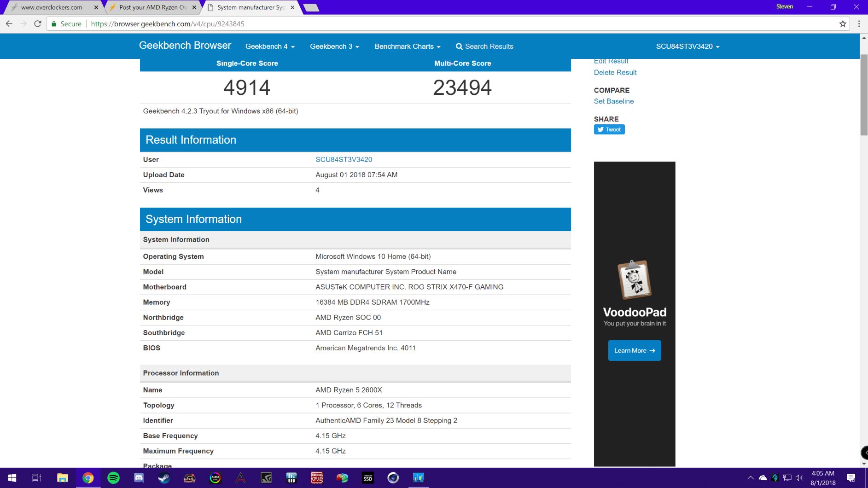Click the Edit Result link
Image resolution: width=868 pixels, height=488 pixels.
611,61
